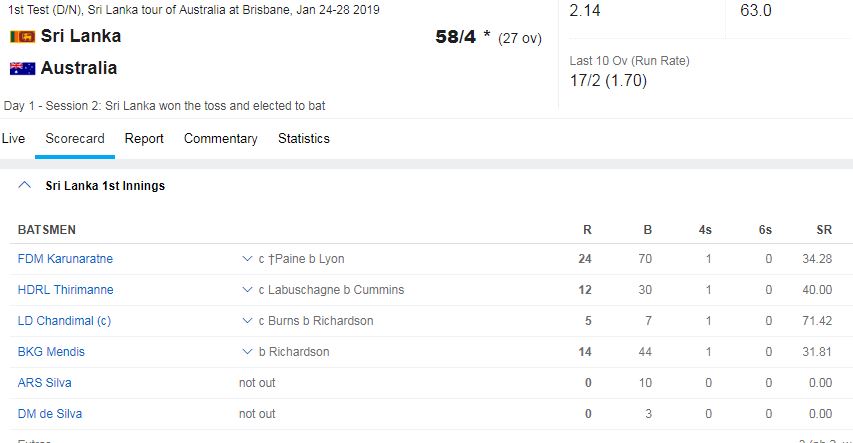Image resolution: width=853 pixels, height=443 pixels.
Task: Click the Sri Lanka team name
Action: (81, 36)
